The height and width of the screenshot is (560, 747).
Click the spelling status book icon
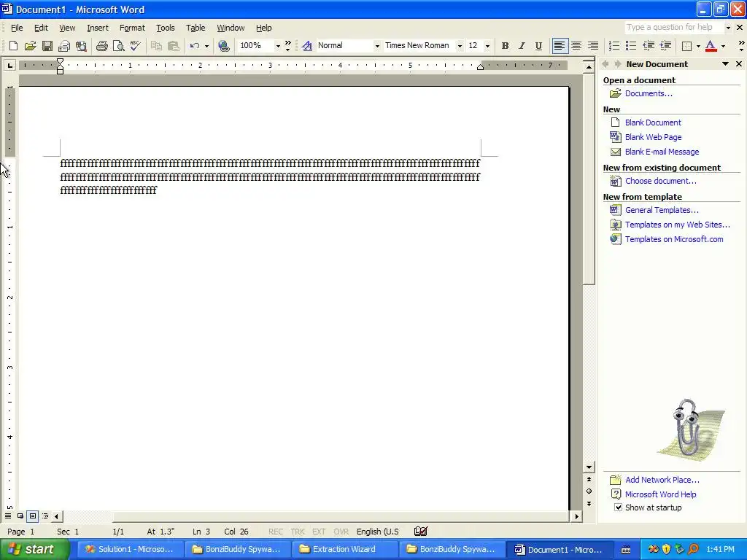[x=421, y=532]
